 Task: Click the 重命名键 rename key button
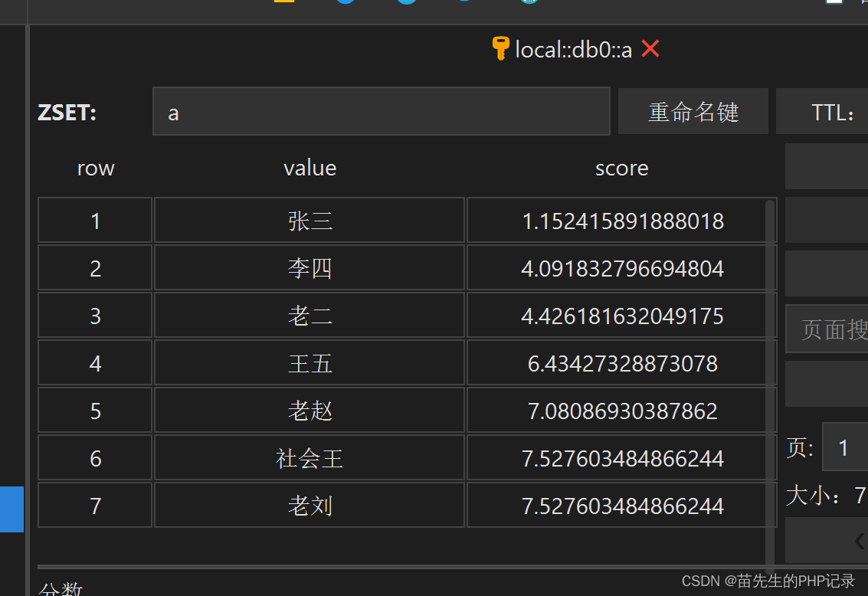[693, 111]
